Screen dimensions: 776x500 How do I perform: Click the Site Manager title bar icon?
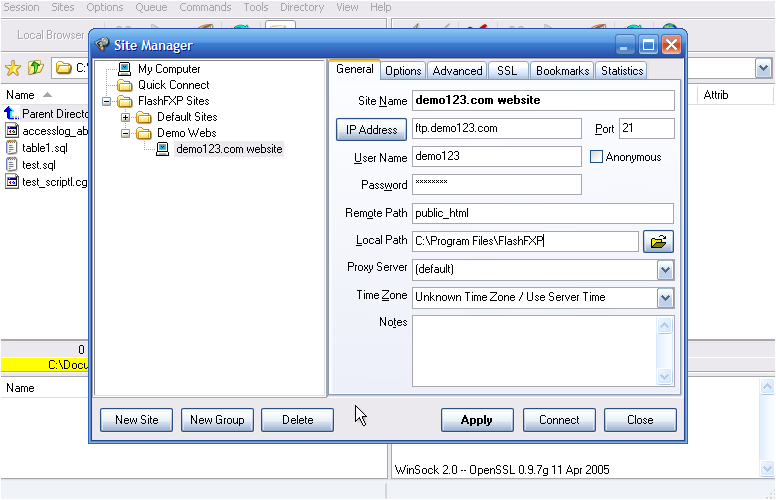(102, 45)
